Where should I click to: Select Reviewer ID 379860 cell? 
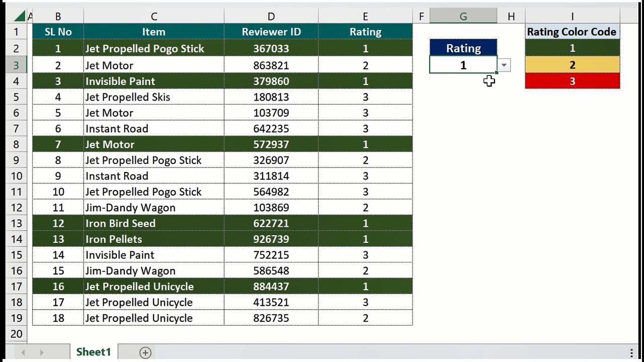(x=271, y=81)
